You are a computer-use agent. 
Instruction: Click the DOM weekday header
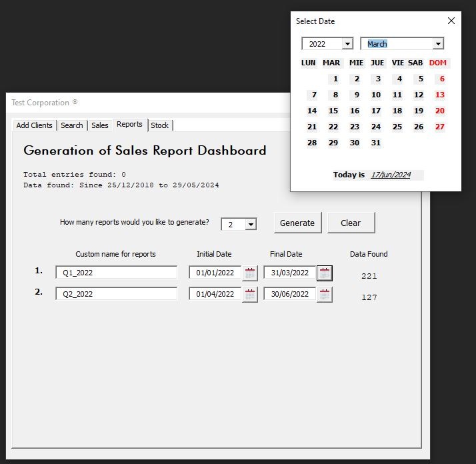tap(438, 63)
